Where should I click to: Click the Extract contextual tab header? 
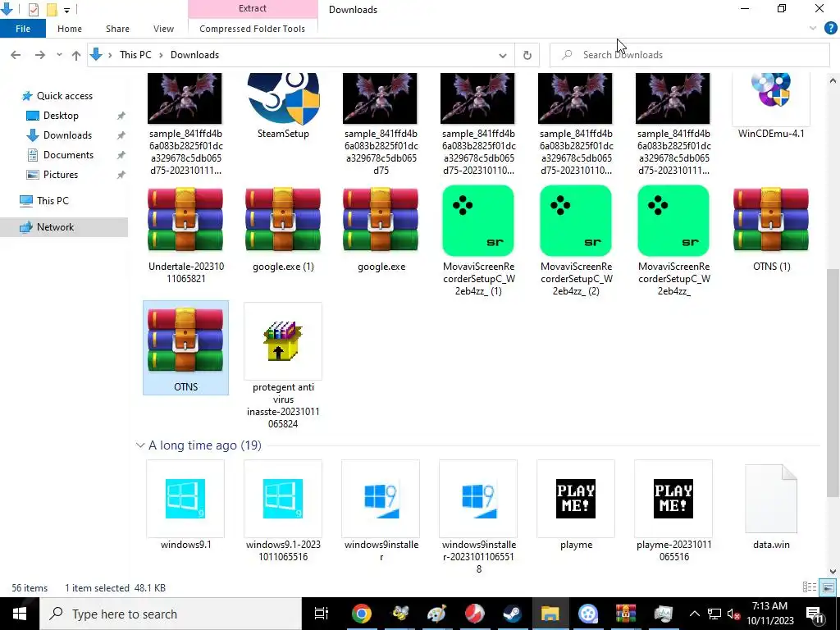click(253, 8)
